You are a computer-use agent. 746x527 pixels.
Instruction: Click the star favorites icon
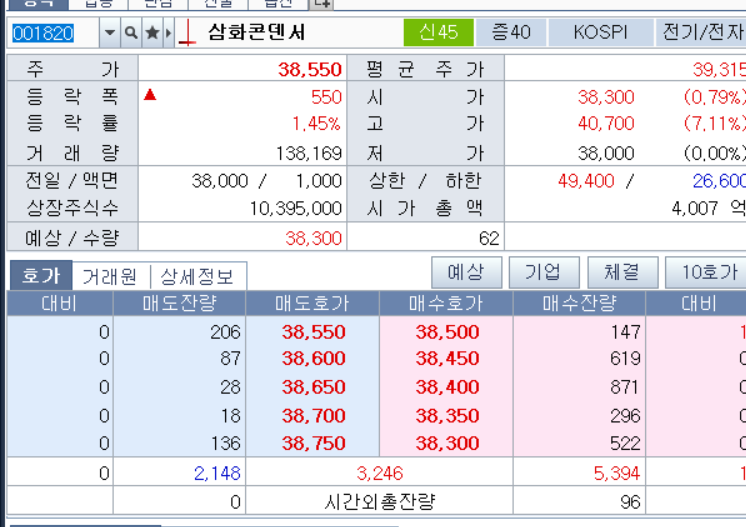pos(152,33)
